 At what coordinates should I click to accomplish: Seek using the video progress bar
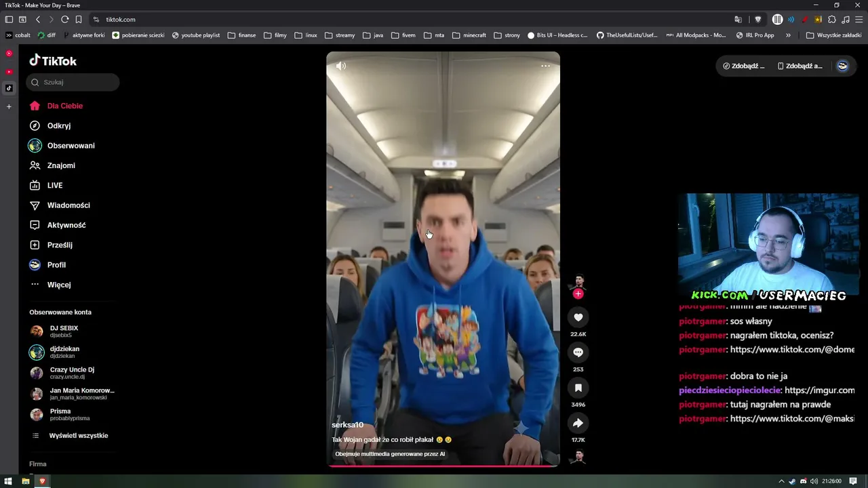click(x=443, y=466)
